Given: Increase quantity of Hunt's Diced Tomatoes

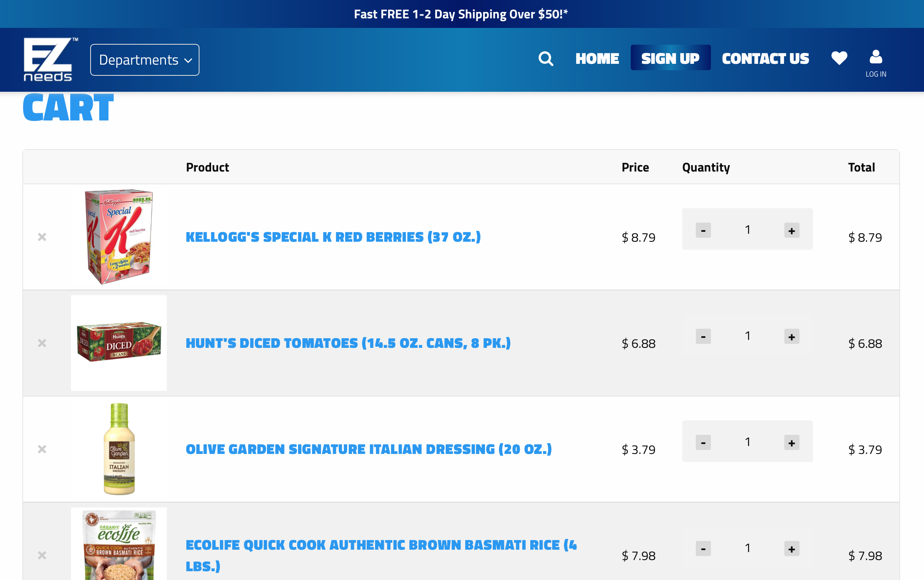Looking at the screenshot, I should [x=792, y=336].
